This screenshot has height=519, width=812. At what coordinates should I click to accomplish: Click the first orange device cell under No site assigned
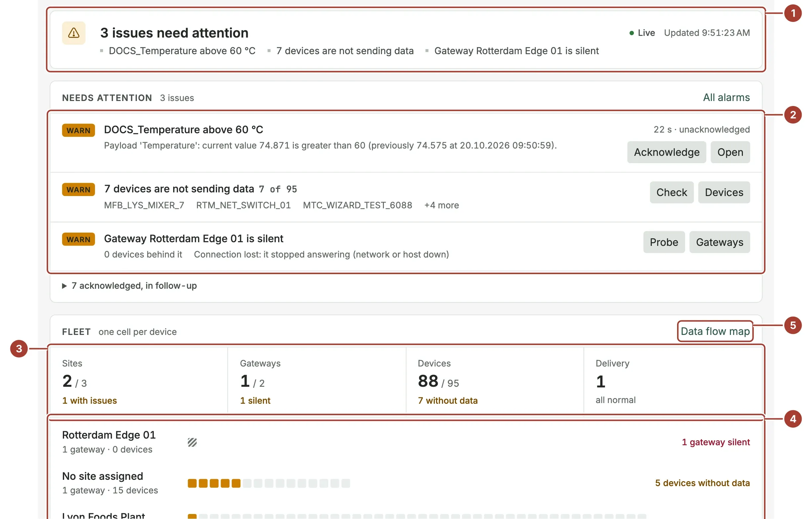coord(192,483)
